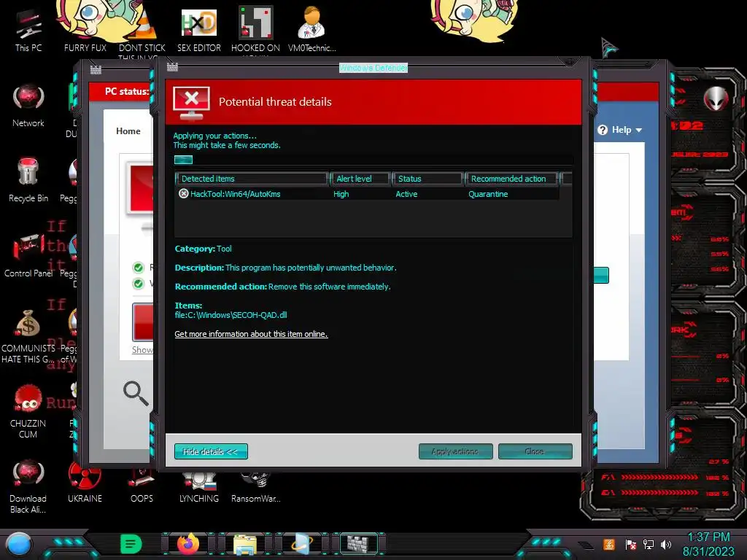
Task: Click the file path SECOH-QAD.dll text
Action: pos(231,315)
